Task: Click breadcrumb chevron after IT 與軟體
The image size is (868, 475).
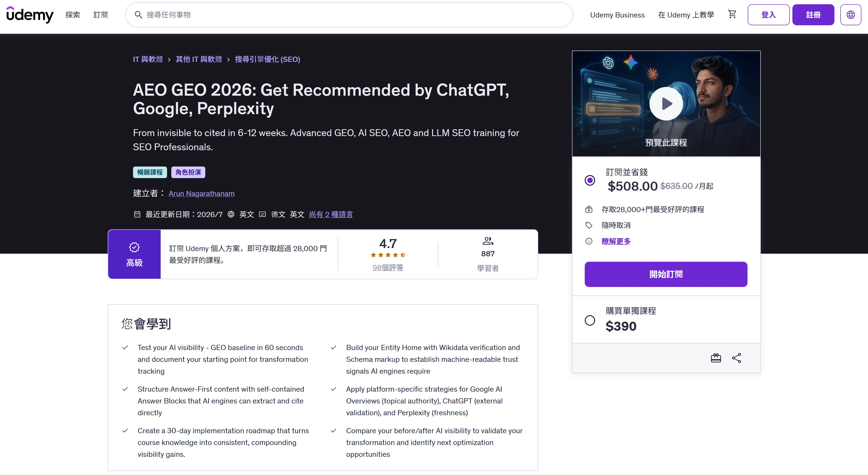Action: pos(169,60)
